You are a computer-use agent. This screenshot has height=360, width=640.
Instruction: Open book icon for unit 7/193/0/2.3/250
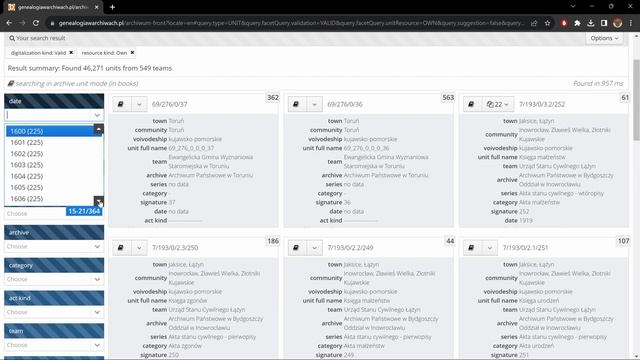click(121, 247)
